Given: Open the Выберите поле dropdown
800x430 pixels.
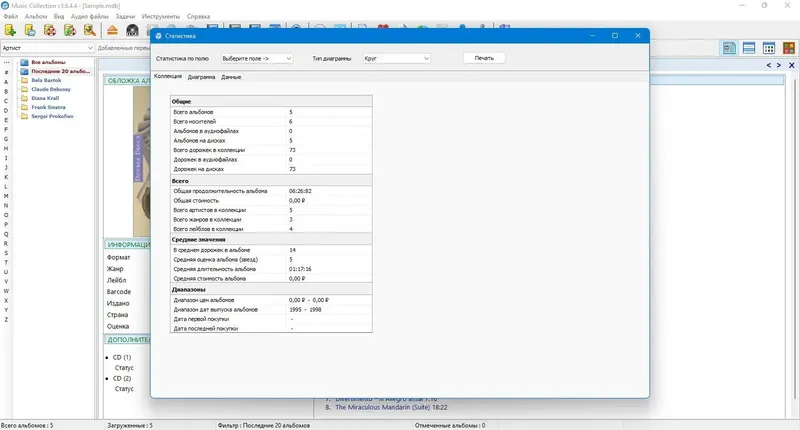Looking at the screenshot, I should tap(257, 59).
